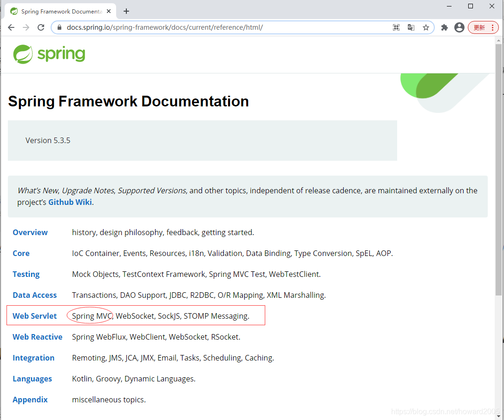
Task: Click the text 'Remoting, JMS, JCA, JMX, Email'
Action: (124, 358)
